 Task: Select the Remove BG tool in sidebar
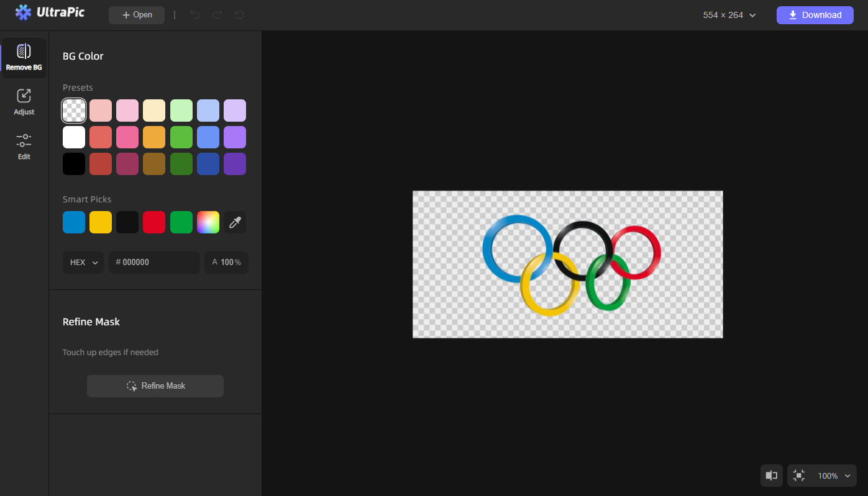point(24,57)
